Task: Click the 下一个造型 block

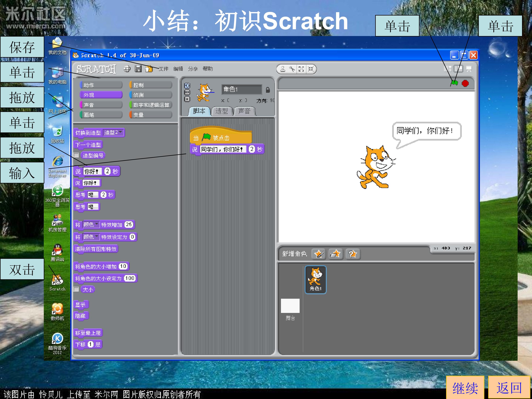Action: pos(88,145)
